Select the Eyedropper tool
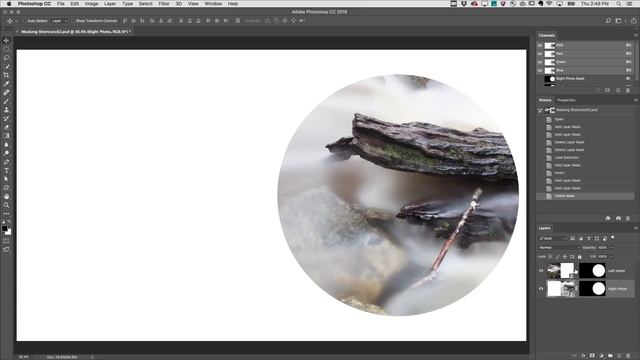The height and width of the screenshot is (360, 640). pos(6,84)
